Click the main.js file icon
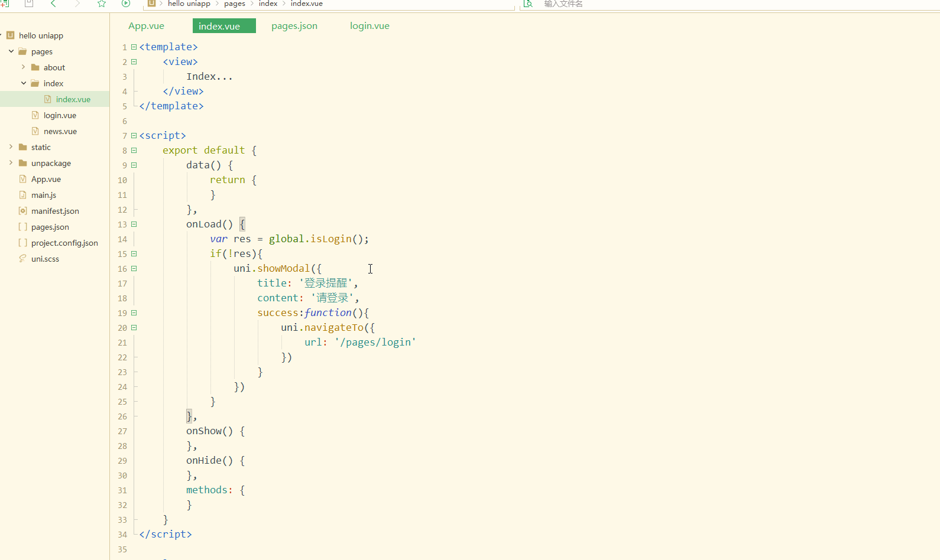 22,195
